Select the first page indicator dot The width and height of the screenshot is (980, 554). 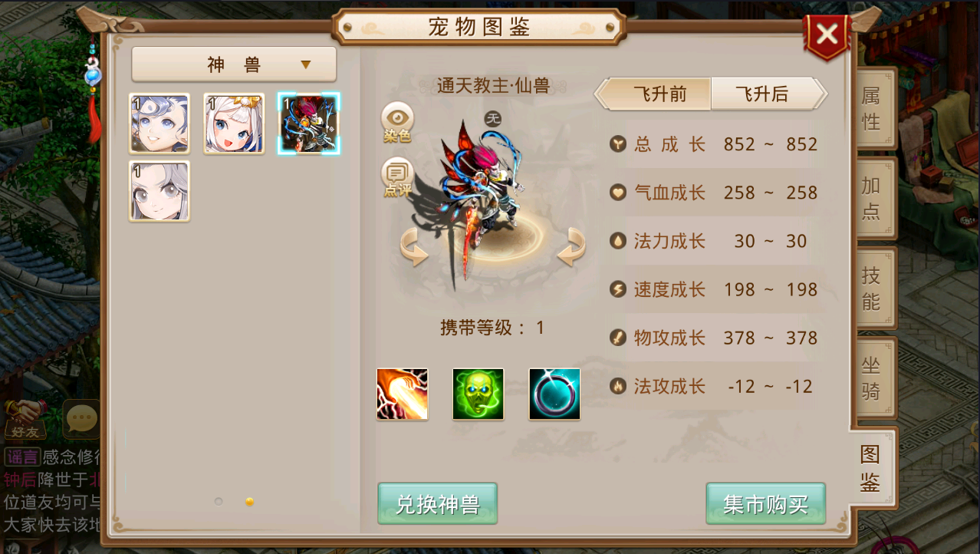click(x=219, y=501)
